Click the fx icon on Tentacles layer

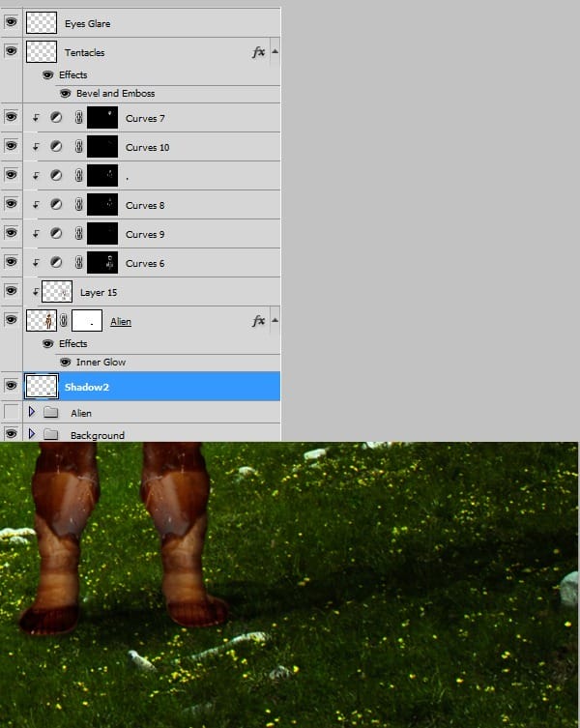pos(257,52)
